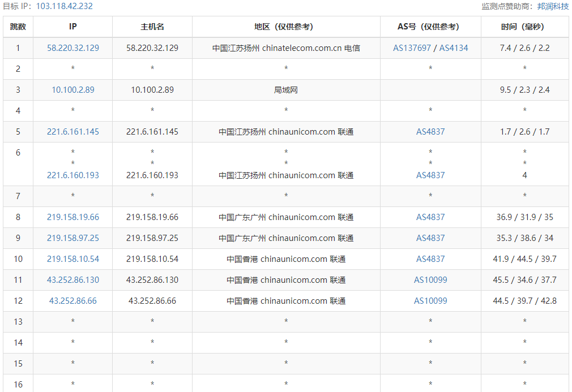
Task: Select hostname cell 43.252.86.66
Action: (152, 301)
